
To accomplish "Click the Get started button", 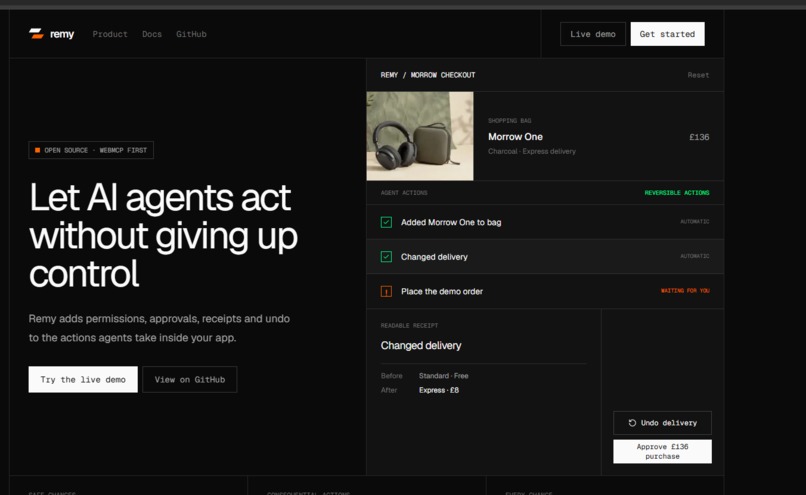I will (x=667, y=34).
